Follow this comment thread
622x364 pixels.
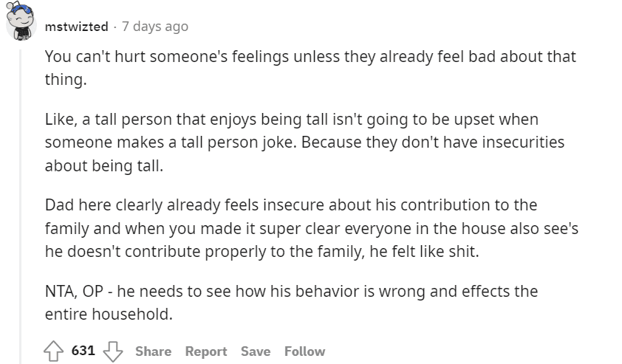point(304,351)
